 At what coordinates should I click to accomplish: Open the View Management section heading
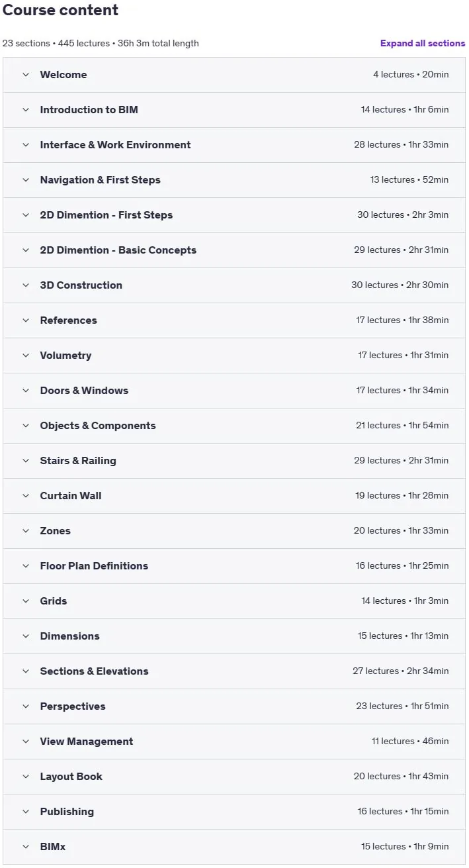coord(87,742)
